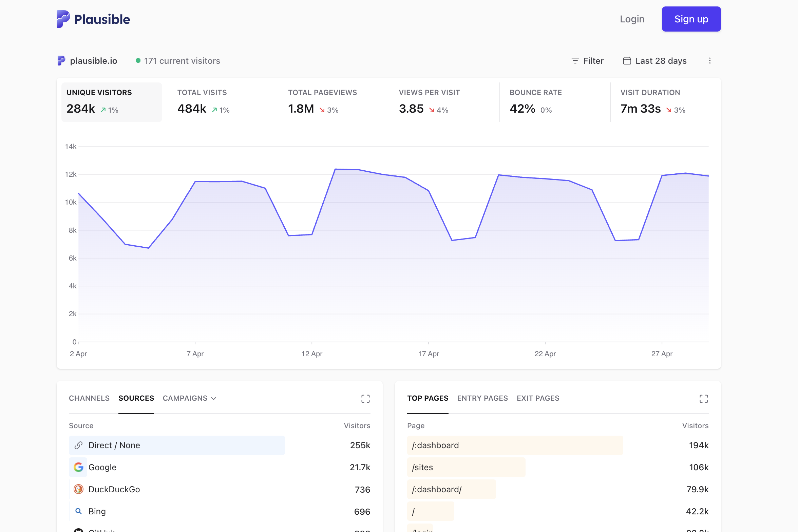Click the 106k visitors value
This screenshot has height=532, width=798.
pos(699,467)
